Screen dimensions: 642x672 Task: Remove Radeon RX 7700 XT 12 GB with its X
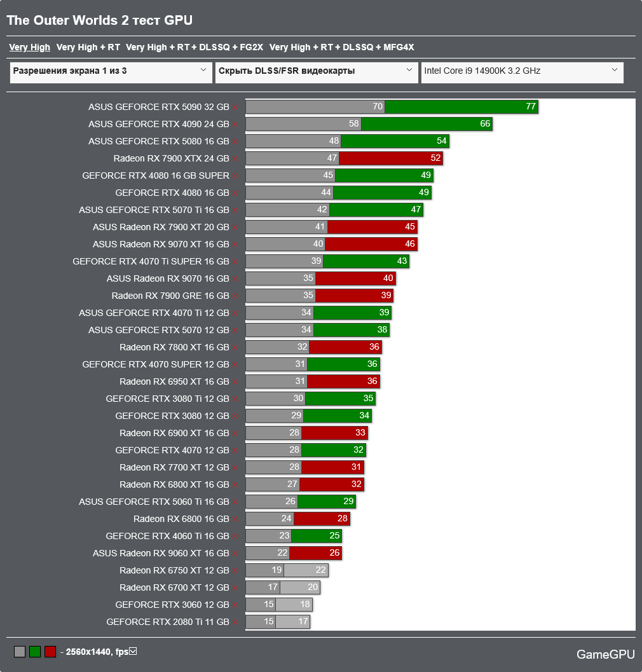pyautogui.click(x=235, y=467)
